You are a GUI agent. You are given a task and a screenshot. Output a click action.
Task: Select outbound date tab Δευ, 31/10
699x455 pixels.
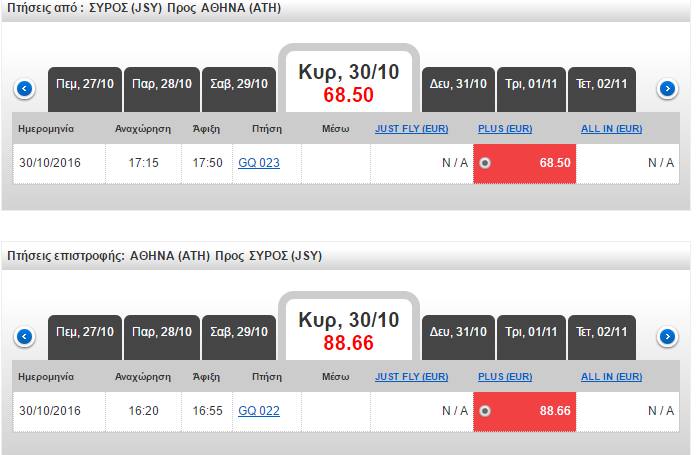pos(459,84)
